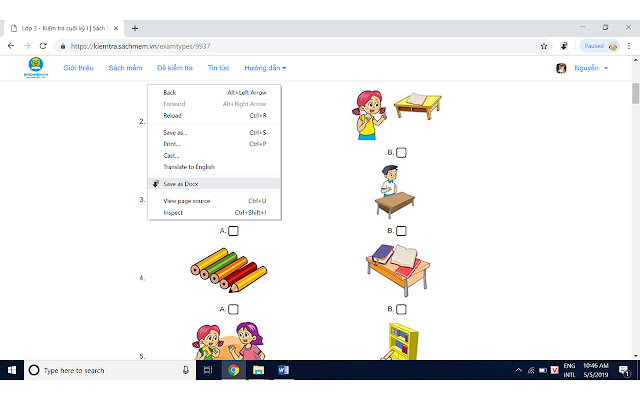Screen dimensions: 640x400
Task: Open Word from the taskbar
Action: 283,370
